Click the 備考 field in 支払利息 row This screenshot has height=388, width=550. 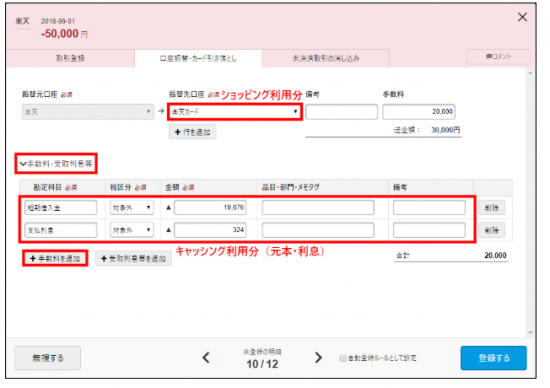pyautogui.click(x=429, y=230)
